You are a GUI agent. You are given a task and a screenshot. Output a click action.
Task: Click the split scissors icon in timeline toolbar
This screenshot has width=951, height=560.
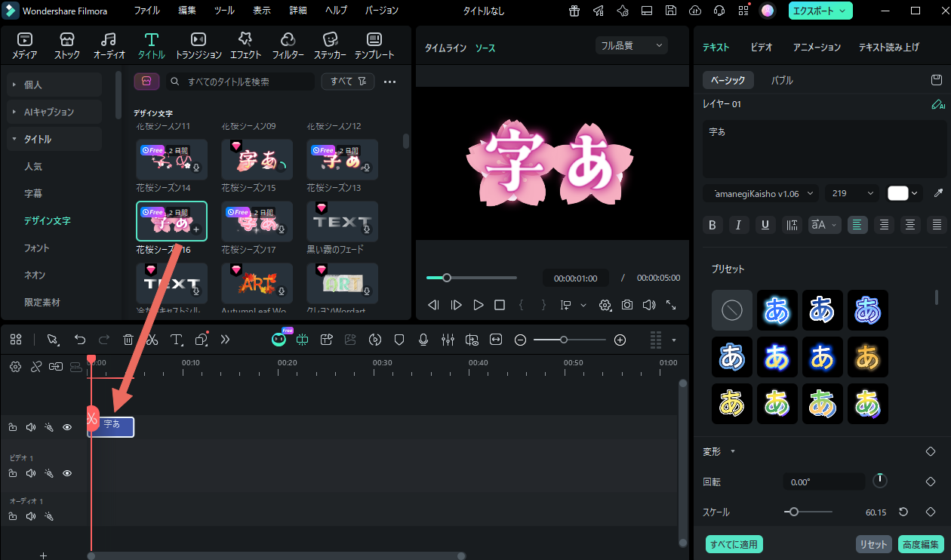click(x=152, y=340)
